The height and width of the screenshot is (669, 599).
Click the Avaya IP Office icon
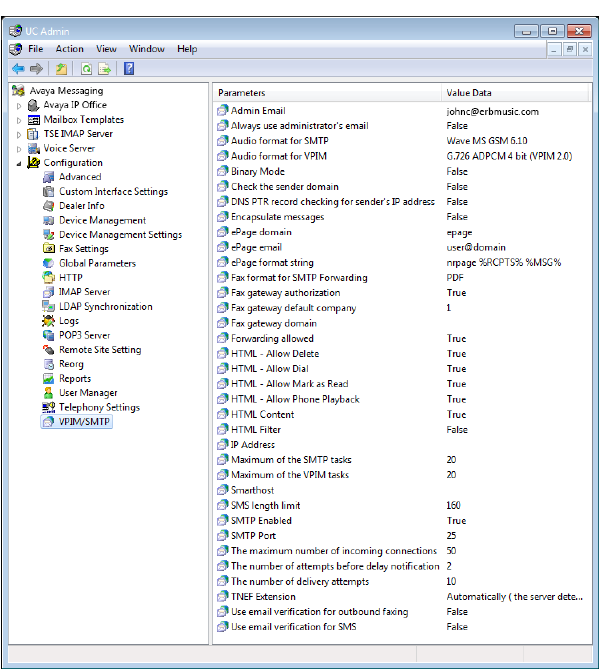click(33, 105)
